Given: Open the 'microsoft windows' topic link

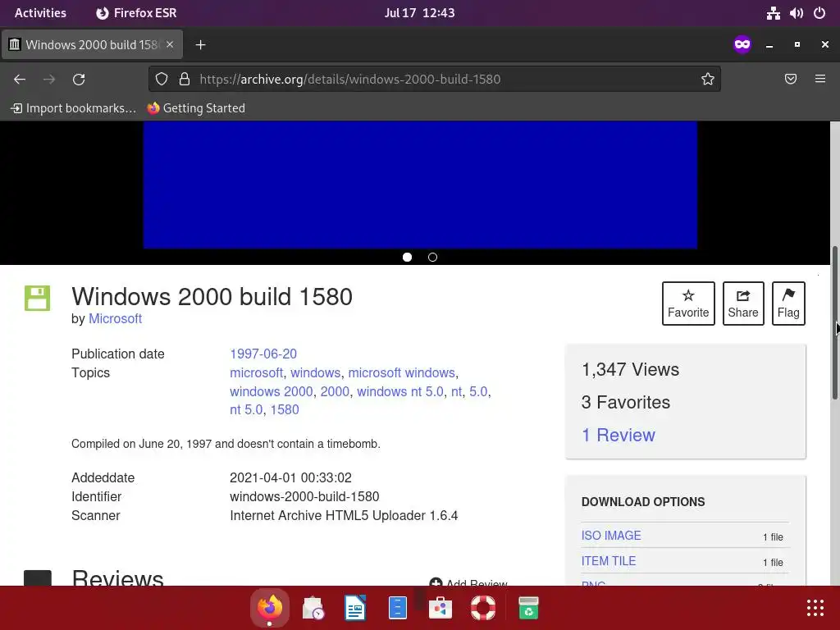Looking at the screenshot, I should pyautogui.click(x=402, y=373).
